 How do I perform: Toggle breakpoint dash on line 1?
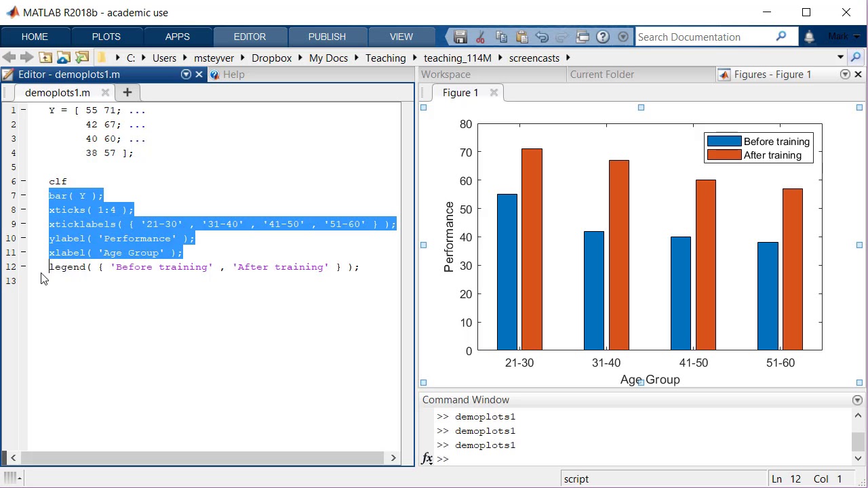coord(24,110)
